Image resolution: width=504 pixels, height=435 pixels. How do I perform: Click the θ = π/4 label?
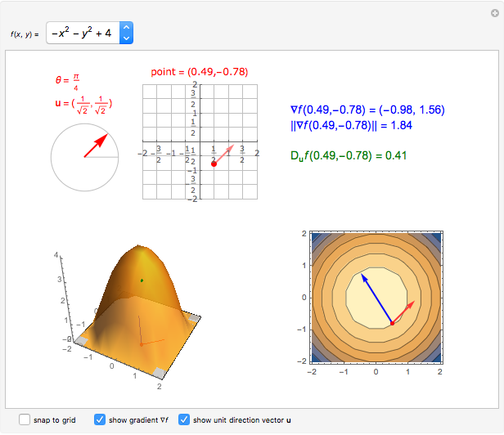pyautogui.click(x=67, y=82)
